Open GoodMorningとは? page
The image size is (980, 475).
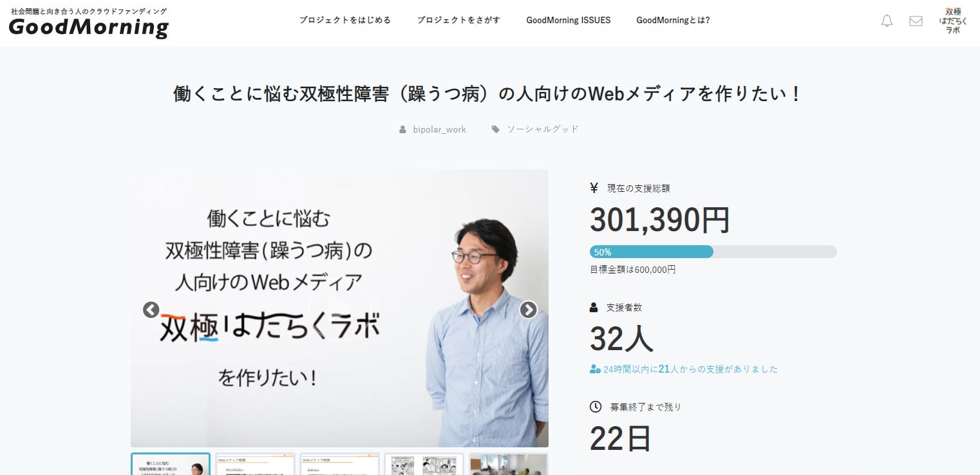tap(673, 20)
